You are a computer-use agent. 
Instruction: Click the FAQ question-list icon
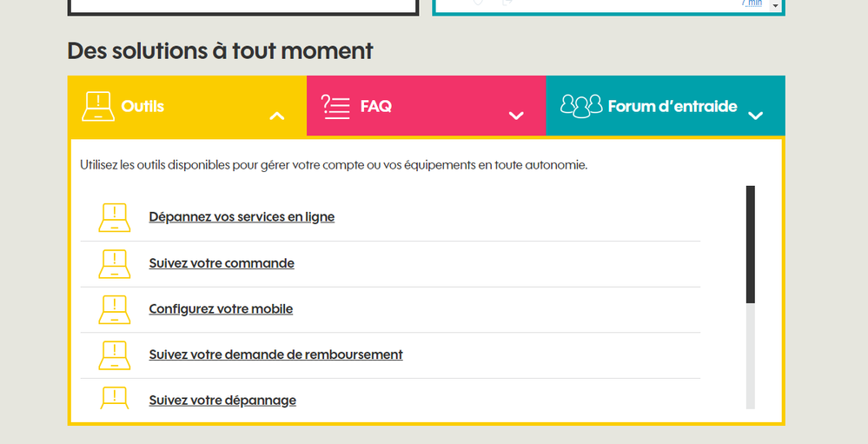(x=335, y=106)
